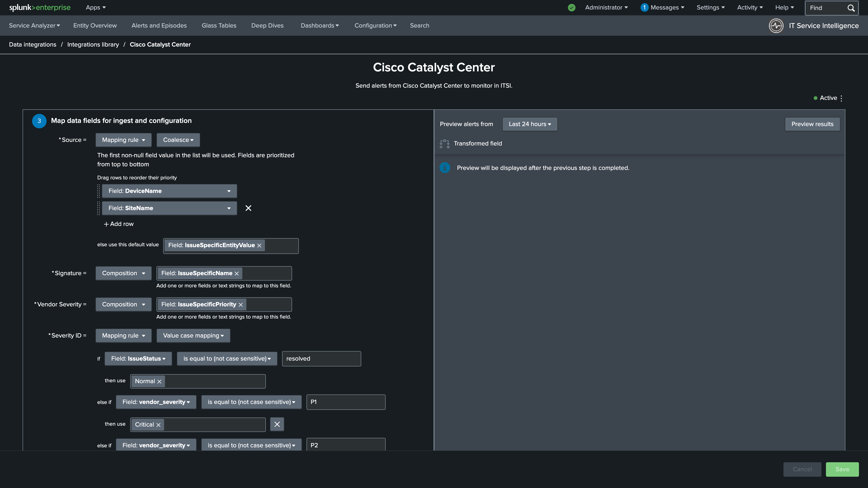Click the Preview results button

[x=812, y=124]
